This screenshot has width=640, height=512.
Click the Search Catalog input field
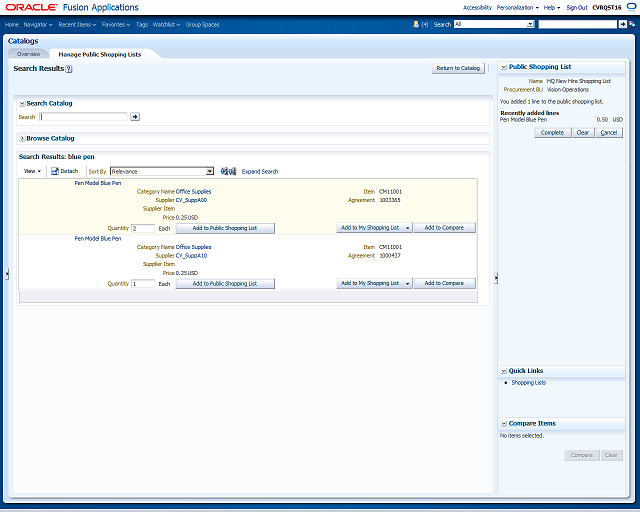(x=84, y=117)
